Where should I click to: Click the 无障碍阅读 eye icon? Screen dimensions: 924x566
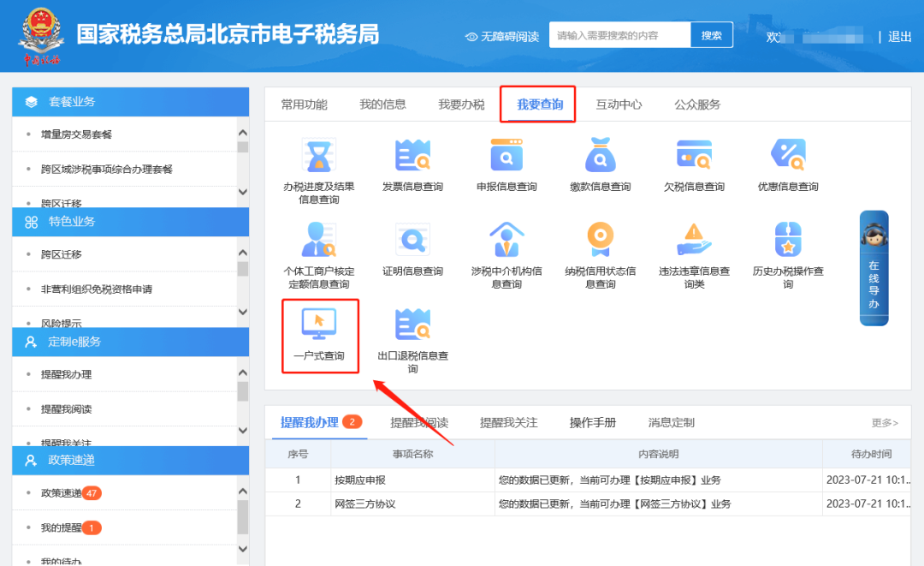pos(471,37)
